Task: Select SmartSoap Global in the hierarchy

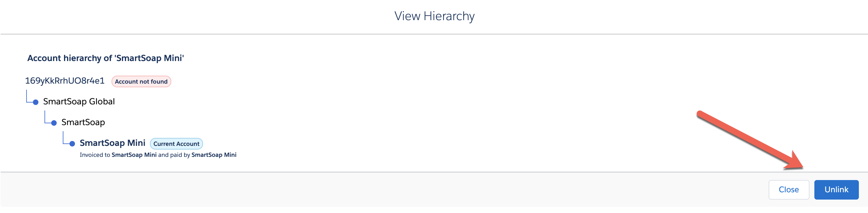Action: 79,102
